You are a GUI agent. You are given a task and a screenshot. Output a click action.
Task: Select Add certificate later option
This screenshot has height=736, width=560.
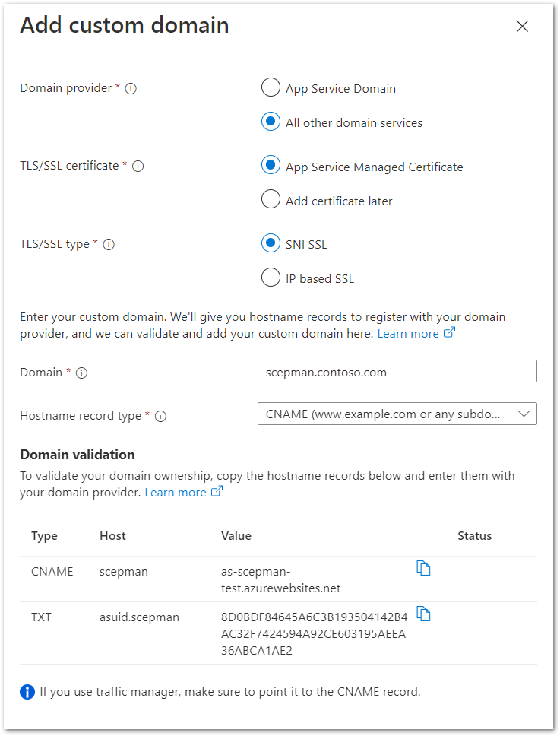(x=271, y=199)
